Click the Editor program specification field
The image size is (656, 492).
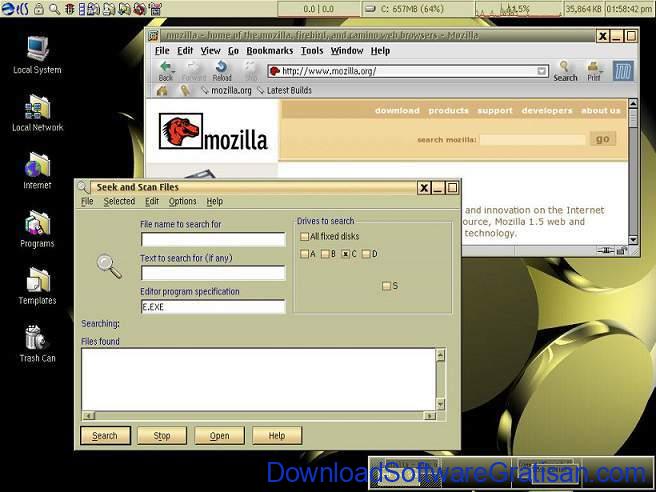coord(213,307)
